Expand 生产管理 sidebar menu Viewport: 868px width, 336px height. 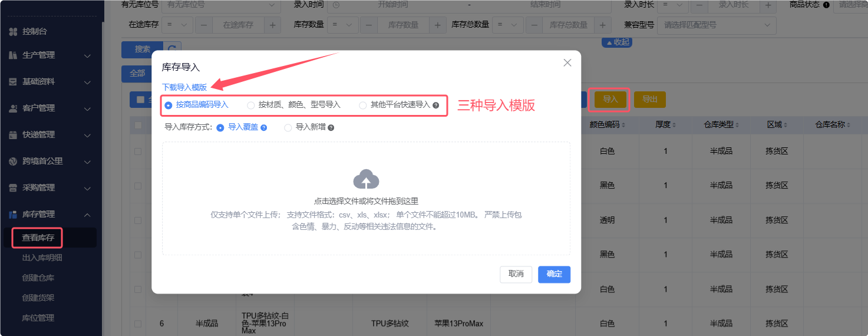tap(87, 55)
